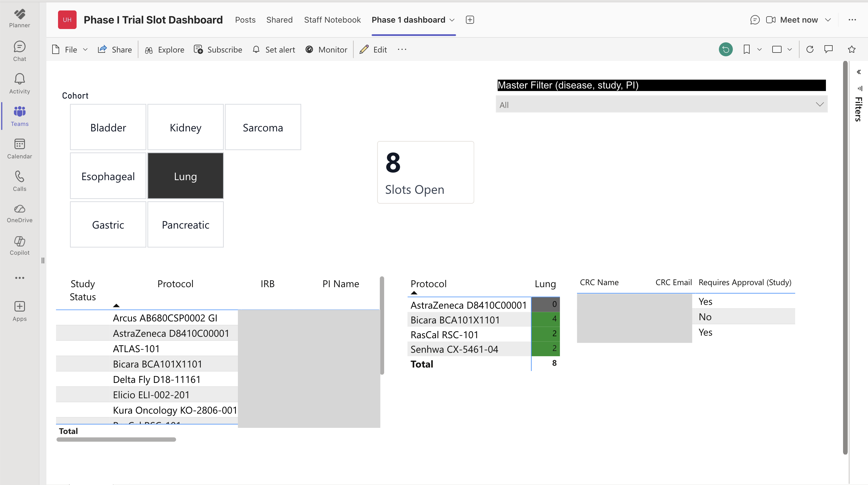This screenshot has height=485, width=868.
Task: Open the view dropdown chevron
Action: click(789, 50)
